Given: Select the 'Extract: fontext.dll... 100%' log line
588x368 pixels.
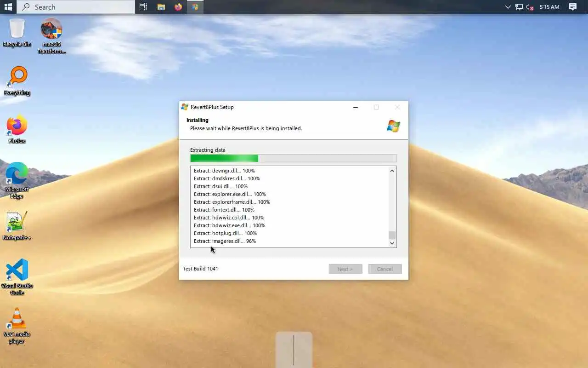Looking at the screenshot, I should click(224, 210).
